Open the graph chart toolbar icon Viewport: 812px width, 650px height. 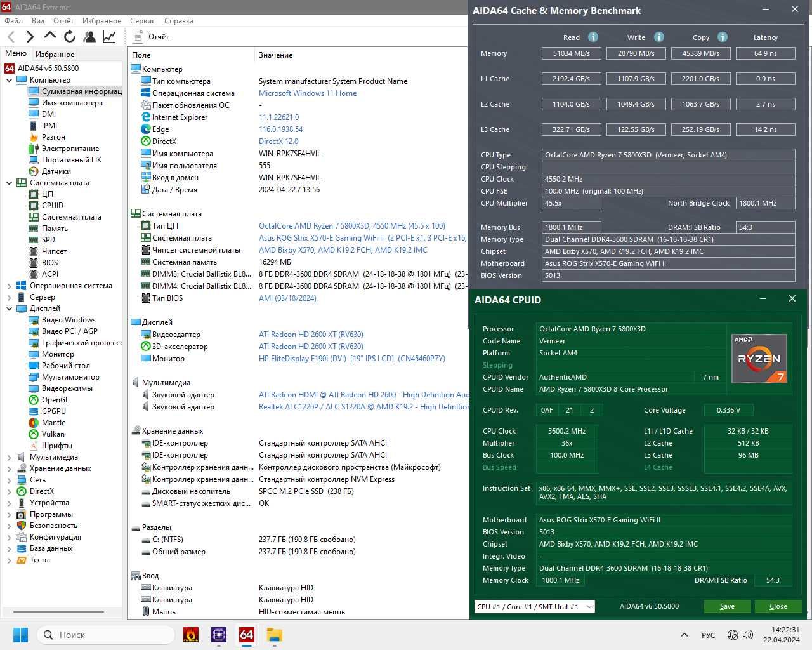109,37
